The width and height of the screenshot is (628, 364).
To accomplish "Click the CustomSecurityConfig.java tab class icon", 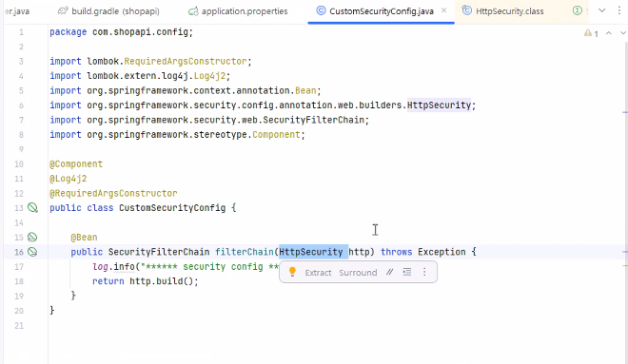I will click(321, 10).
